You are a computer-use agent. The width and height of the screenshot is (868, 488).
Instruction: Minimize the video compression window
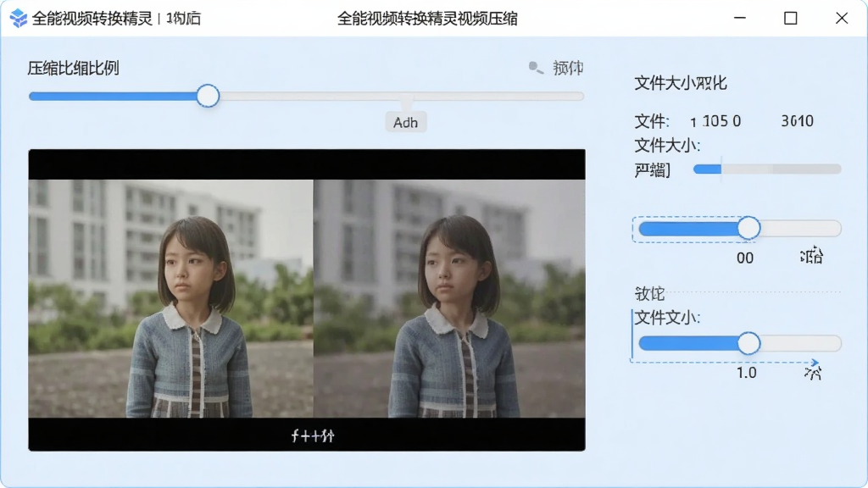(739, 19)
